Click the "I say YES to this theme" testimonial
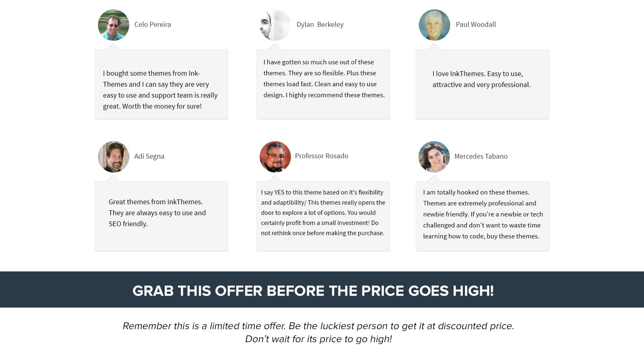This screenshot has width=644, height=356. [x=323, y=212]
